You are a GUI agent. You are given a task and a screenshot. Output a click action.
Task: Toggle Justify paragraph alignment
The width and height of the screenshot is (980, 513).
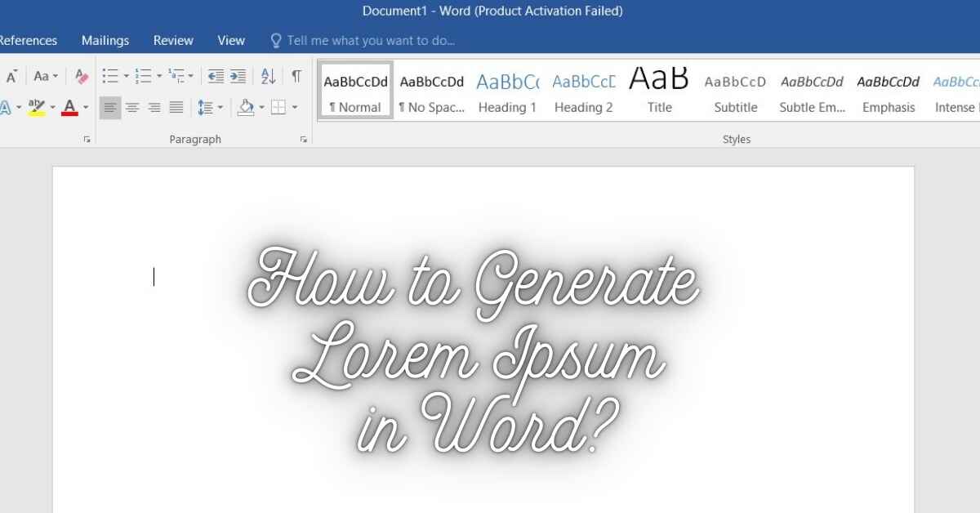tap(176, 107)
